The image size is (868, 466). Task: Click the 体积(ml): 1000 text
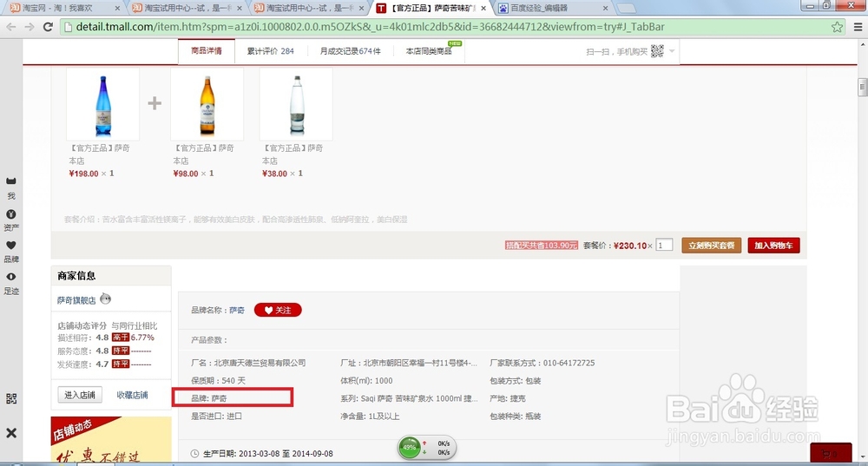[x=366, y=381]
